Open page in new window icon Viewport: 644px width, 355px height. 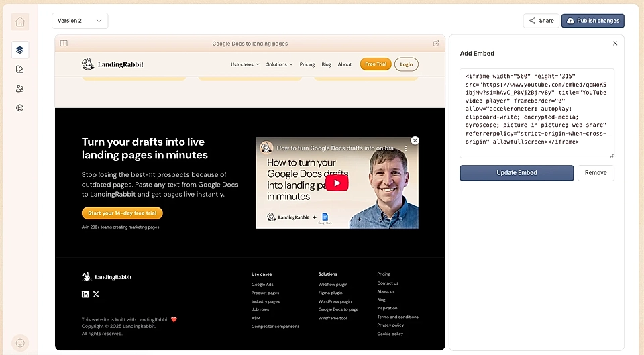(x=436, y=44)
